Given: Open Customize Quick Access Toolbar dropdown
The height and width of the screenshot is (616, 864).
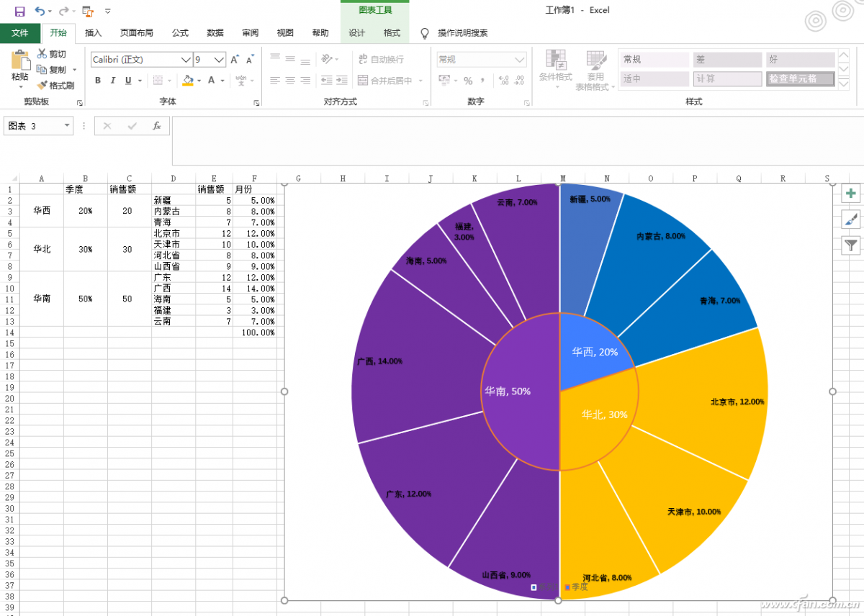Looking at the screenshot, I should tap(108, 11).
